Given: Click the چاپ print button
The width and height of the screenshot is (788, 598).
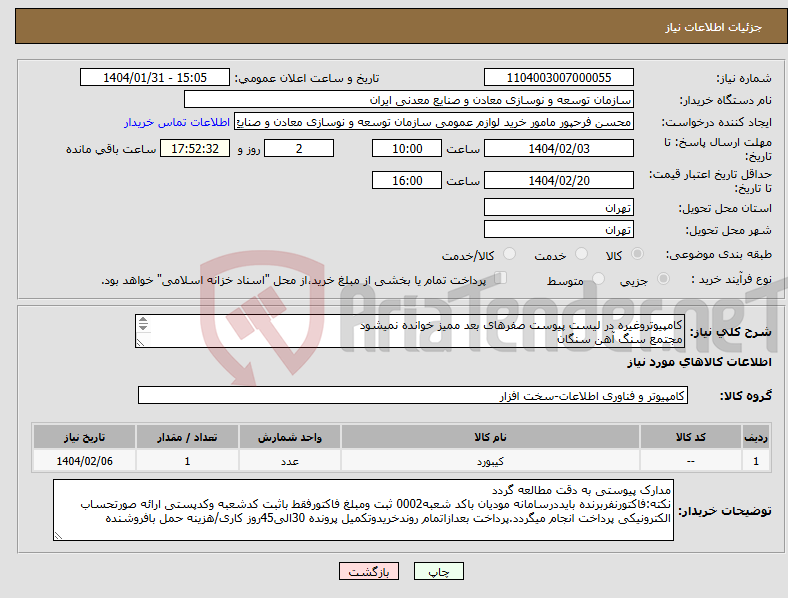Looking at the screenshot, I should [x=438, y=571].
